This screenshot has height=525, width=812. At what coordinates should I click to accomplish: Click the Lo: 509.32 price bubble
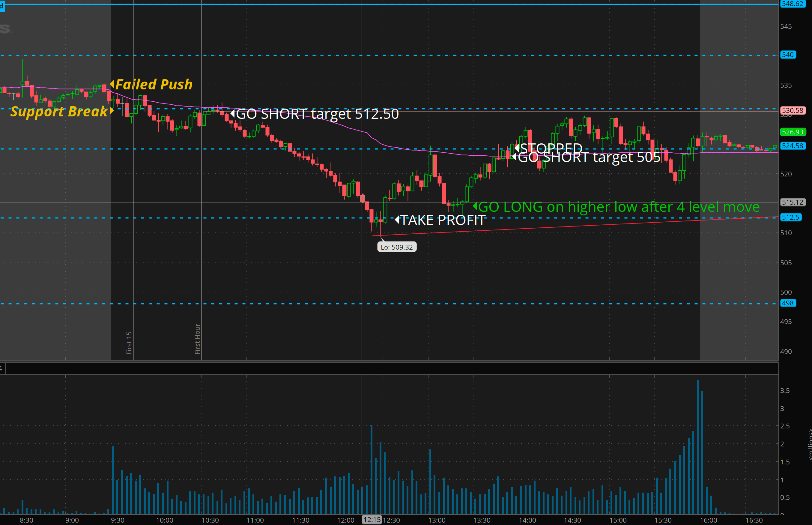click(x=397, y=247)
